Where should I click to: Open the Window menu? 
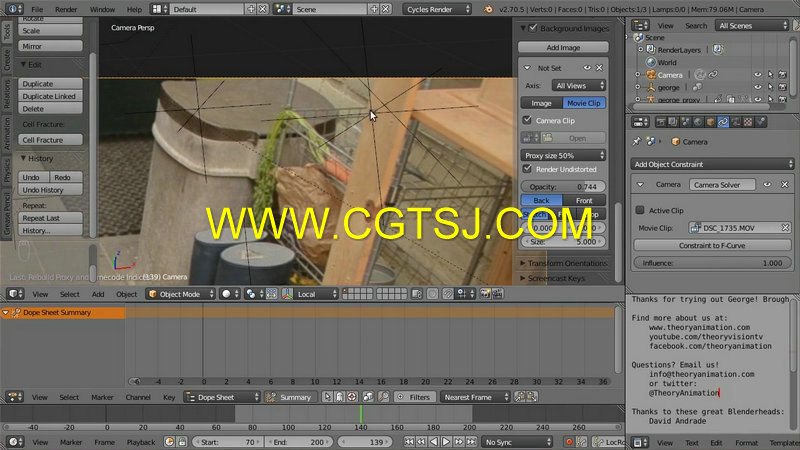102,9
